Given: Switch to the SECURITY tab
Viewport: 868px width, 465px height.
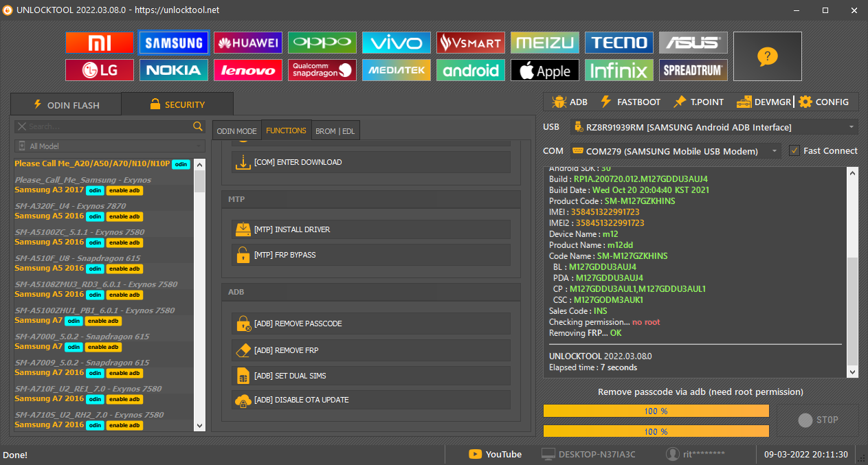Looking at the screenshot, I should click(x=177, y=104).
